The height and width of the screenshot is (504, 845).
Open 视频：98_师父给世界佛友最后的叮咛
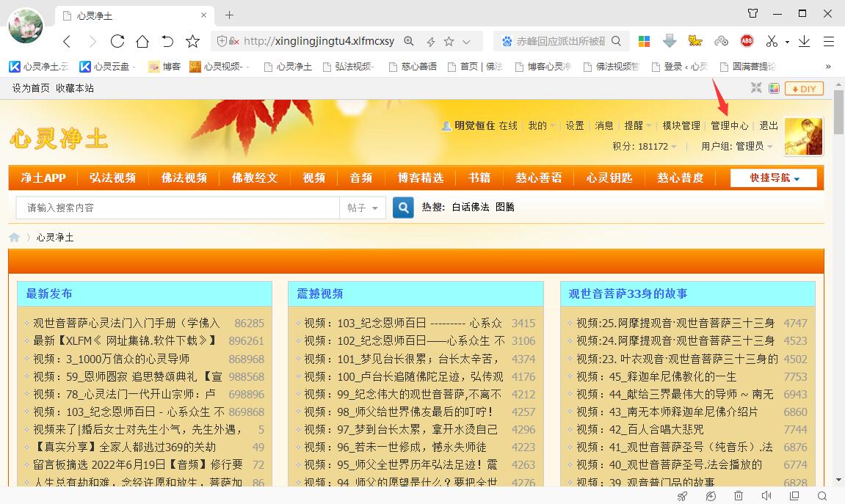[398, 412]
